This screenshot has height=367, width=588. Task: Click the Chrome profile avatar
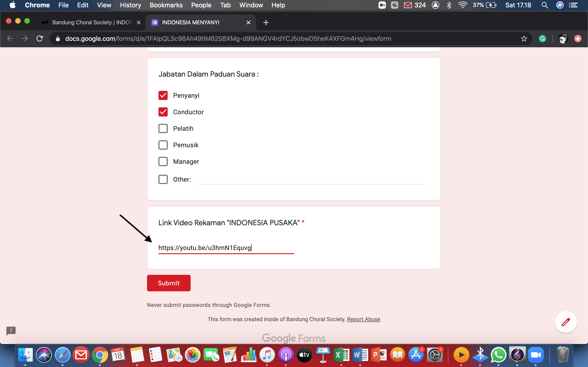pos(563,39)
